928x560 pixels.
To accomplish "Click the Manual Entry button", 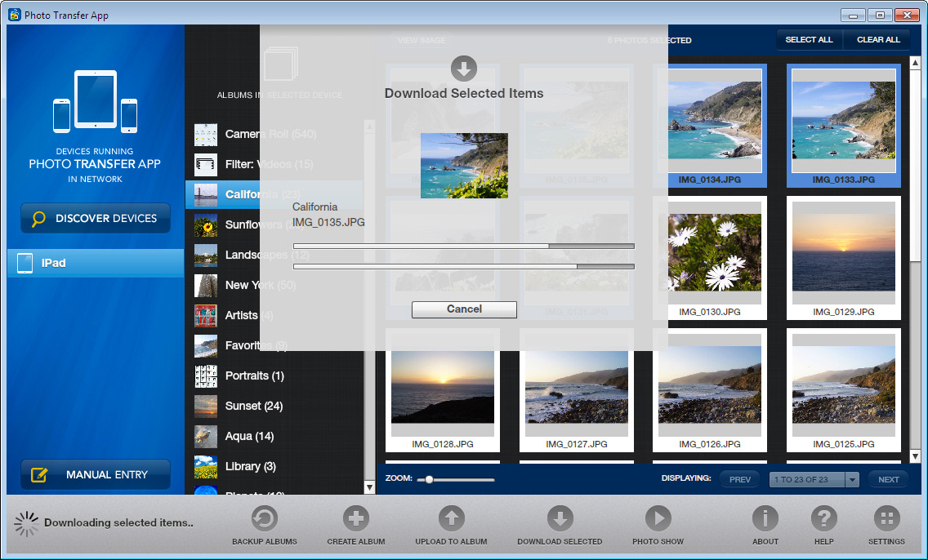I will pos(96,474).
